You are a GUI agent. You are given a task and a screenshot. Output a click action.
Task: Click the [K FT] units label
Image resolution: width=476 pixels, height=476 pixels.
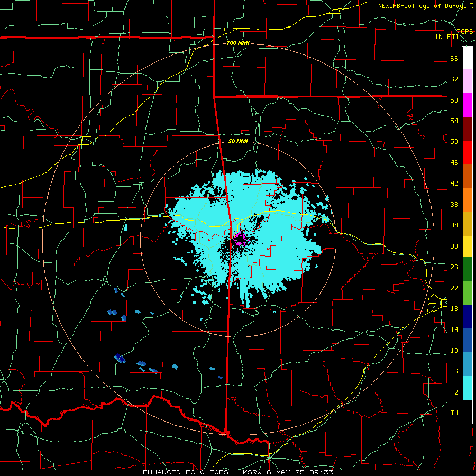(x=447, y=37)
